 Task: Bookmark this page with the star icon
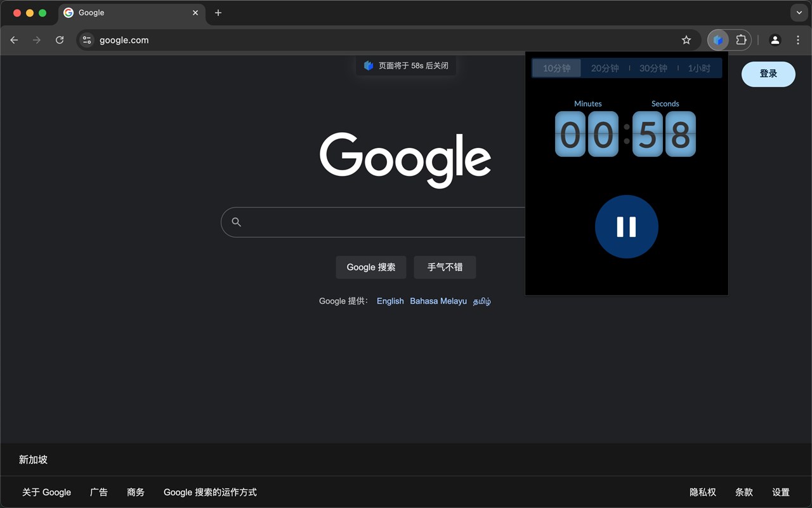click(x=686, y=40)
